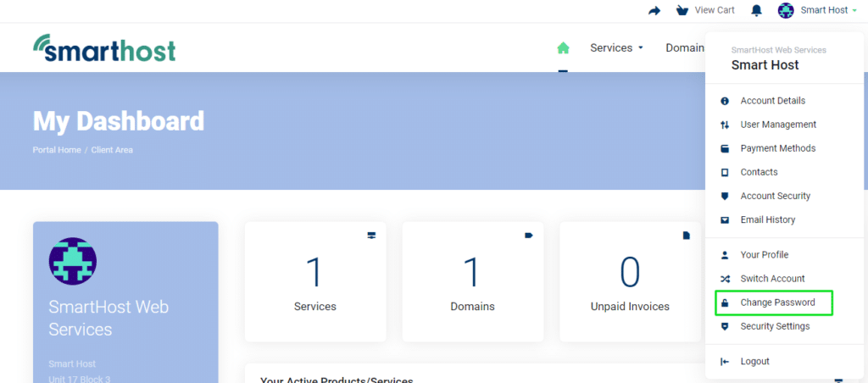Image resolution: width=868 pixels, height=383 pixels.
Task: Click the User Management arrows icon
Action: pyautogui.click(x=725, y=125)
